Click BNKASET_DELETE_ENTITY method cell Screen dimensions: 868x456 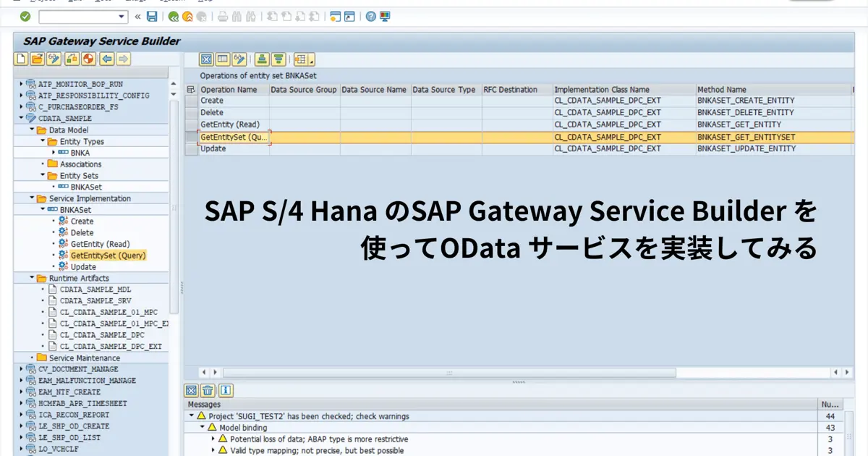pyautogui.click(x=773, y=112)
